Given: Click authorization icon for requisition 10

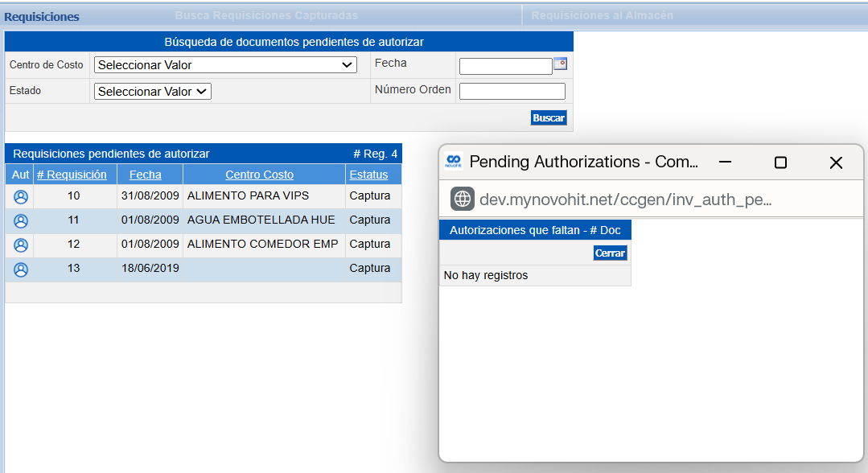Looking at the screenshot, I should point(21,196).
